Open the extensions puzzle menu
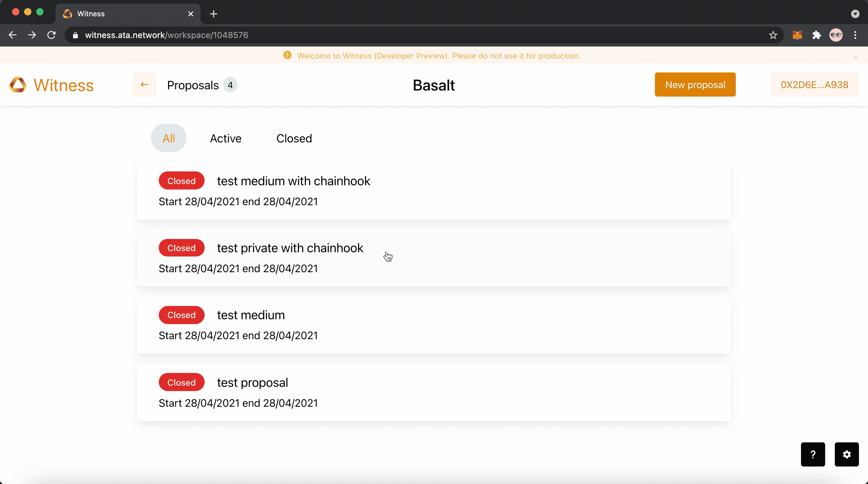868x484 pixels. pyautogui.click(x=816, y=35)
